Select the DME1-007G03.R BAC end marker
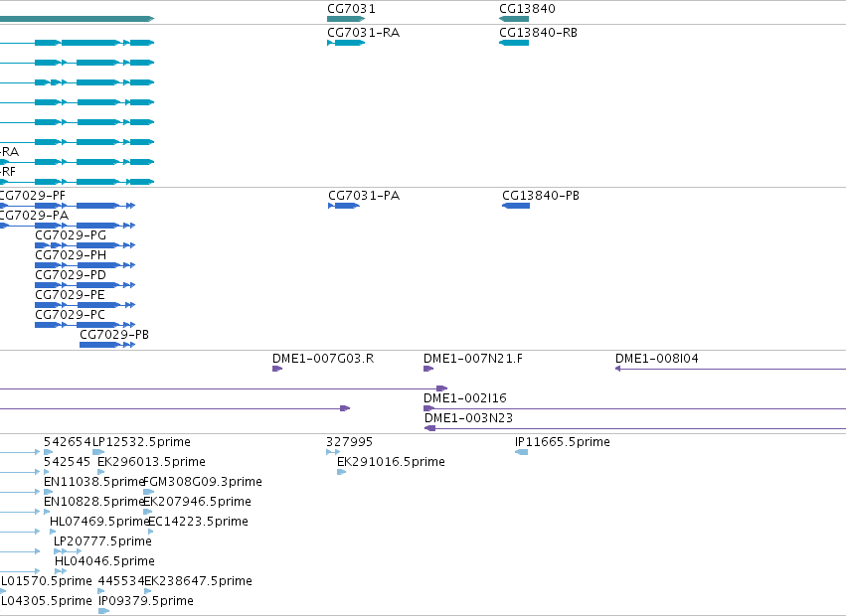 277,369
